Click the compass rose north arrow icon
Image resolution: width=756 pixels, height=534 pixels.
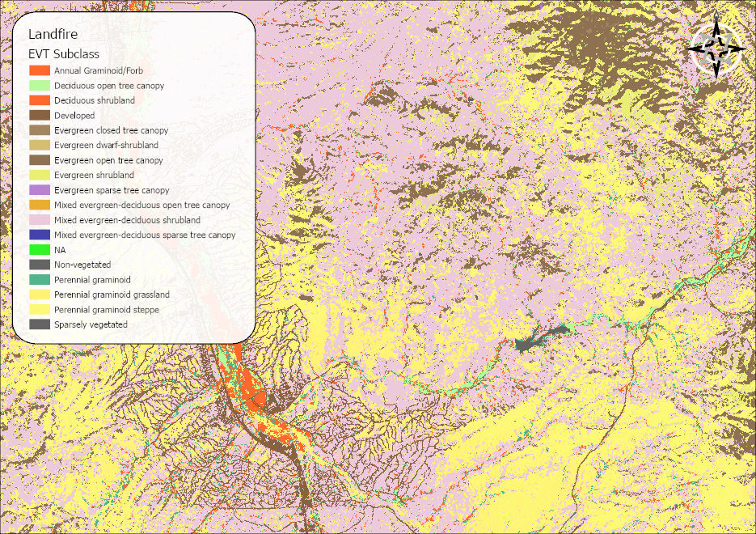tap(716, 47)
